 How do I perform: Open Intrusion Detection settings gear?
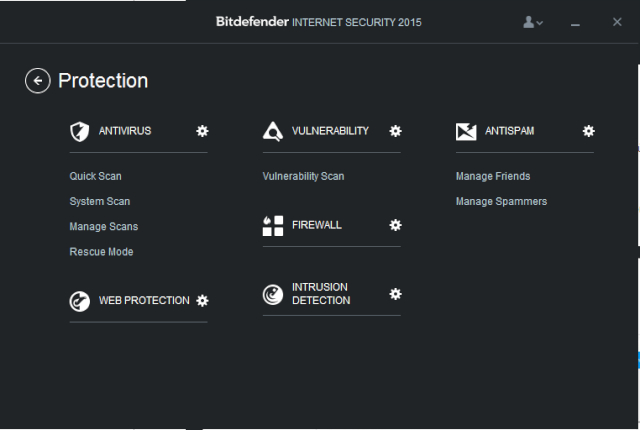(395, 294)
